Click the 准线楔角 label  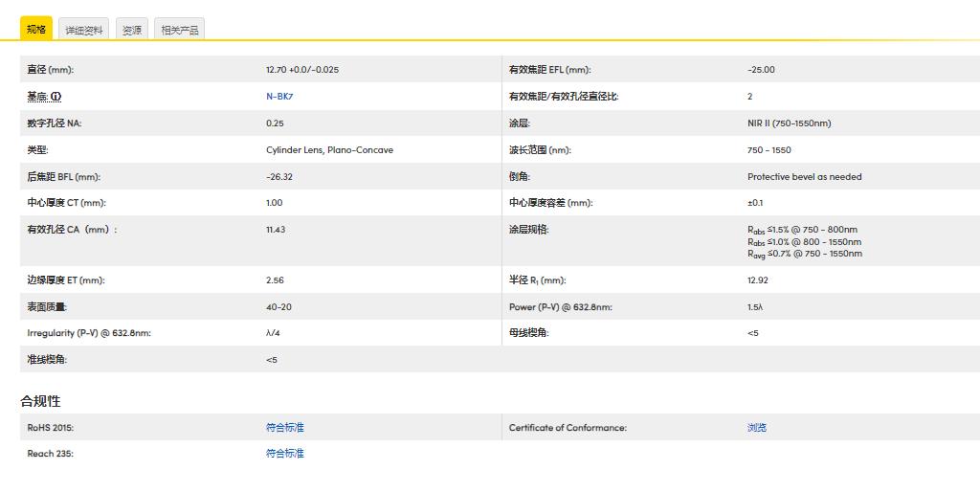click(47, 360)
